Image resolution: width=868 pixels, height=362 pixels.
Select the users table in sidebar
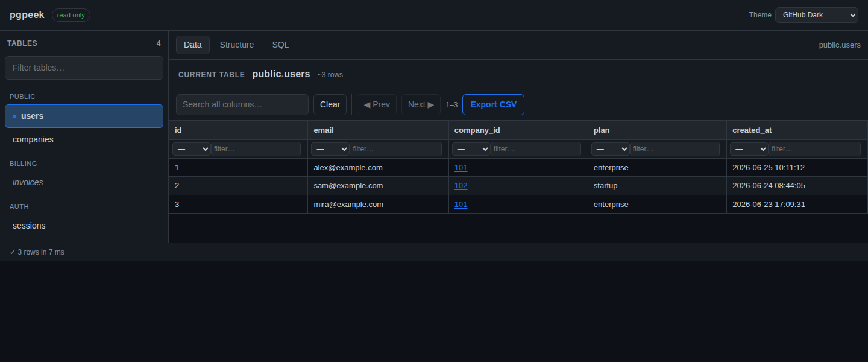pos(84,116)
